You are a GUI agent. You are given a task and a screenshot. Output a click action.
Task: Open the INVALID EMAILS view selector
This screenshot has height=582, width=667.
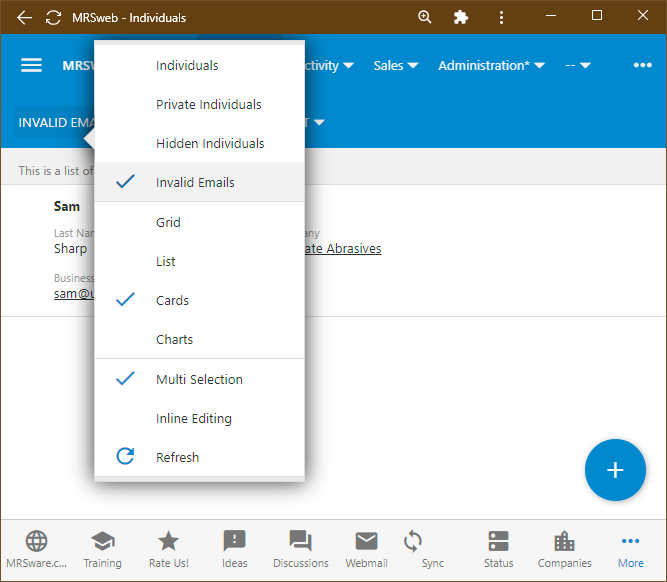click(x=56, y=123)
